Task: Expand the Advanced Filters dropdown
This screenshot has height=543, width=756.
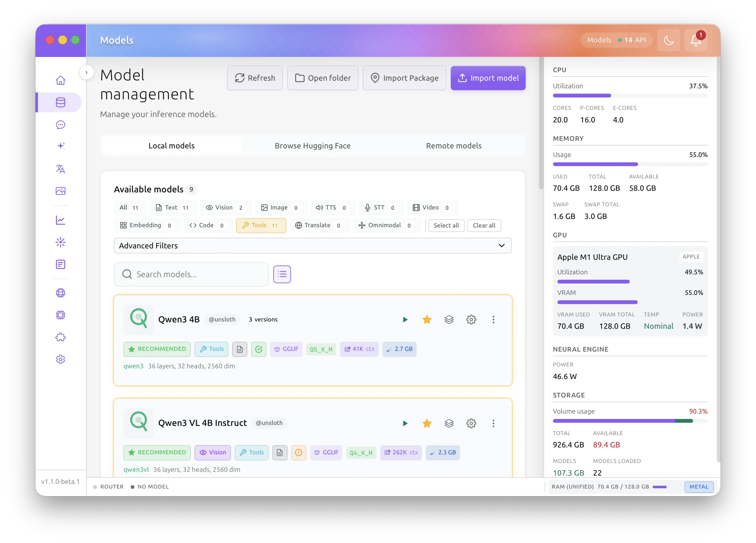Action: (312, 246)
